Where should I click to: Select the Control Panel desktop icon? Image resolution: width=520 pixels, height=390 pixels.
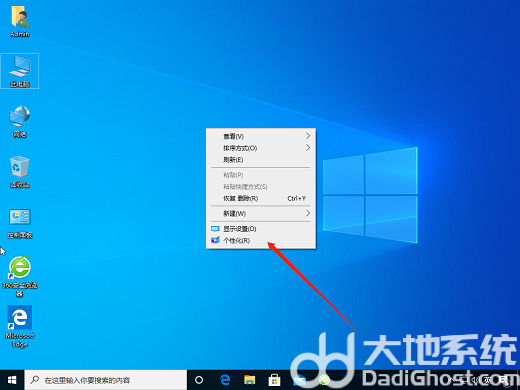(x=20, y=223)
